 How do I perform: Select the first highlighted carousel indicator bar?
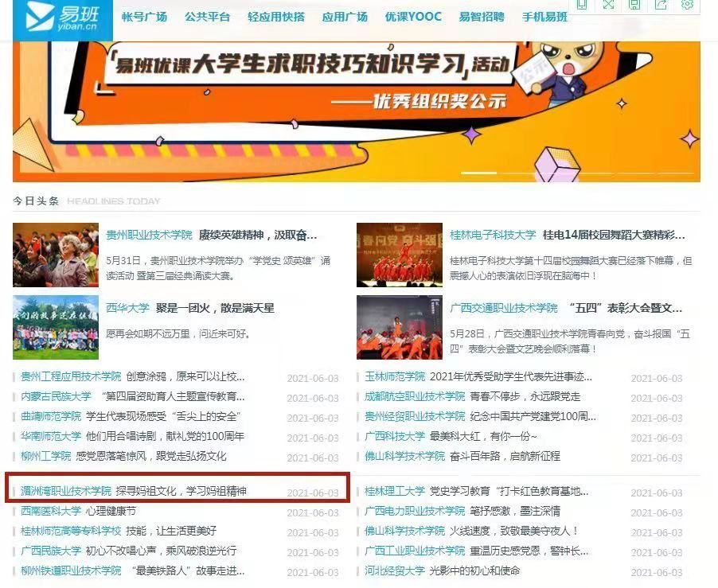coord(479,173)
